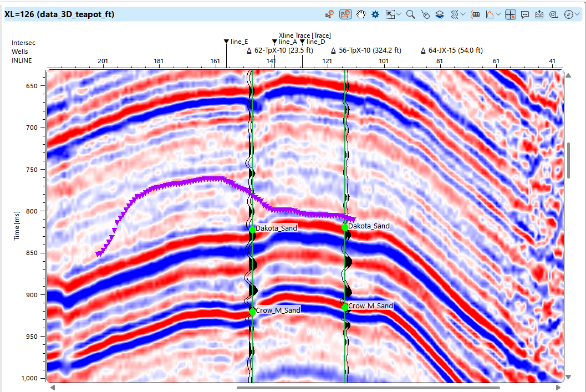The width and height of the screenshot is (586, 392).
Task: Open settings gear in toolbar
Action: coord(375,14)
